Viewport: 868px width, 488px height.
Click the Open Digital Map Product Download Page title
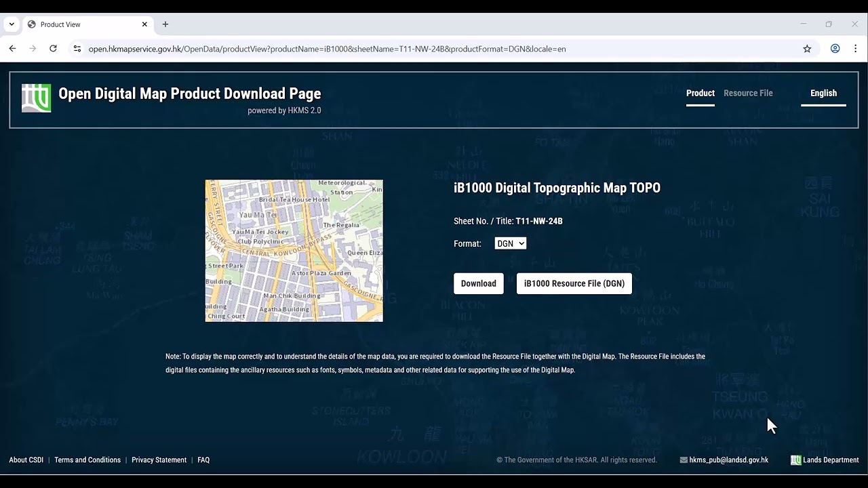[x=190, y=94]
